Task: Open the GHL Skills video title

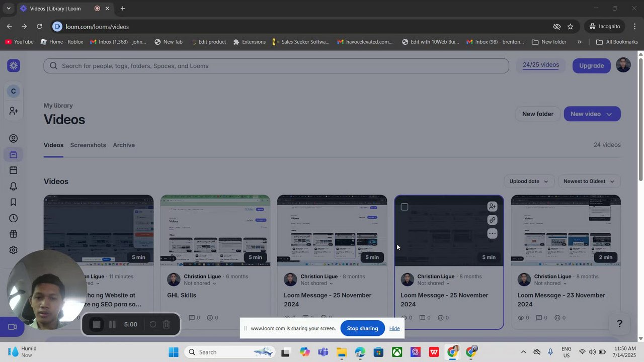Action: click(182, 296)
